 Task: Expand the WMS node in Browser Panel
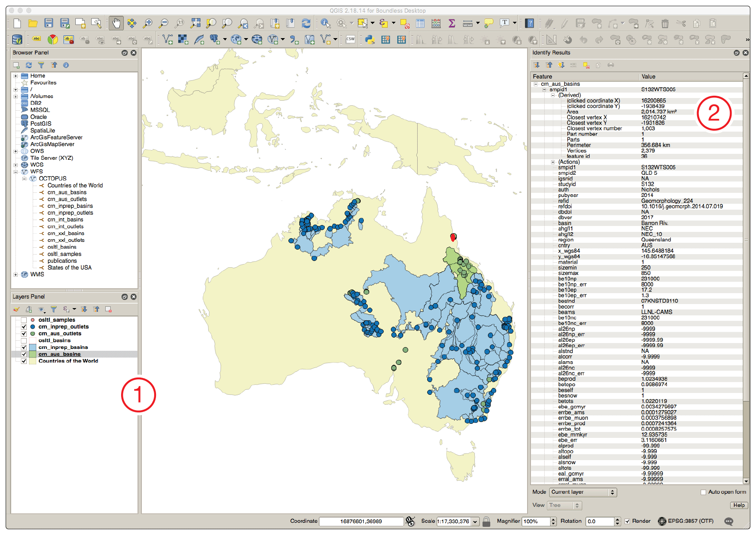click(x=15, y=275)
